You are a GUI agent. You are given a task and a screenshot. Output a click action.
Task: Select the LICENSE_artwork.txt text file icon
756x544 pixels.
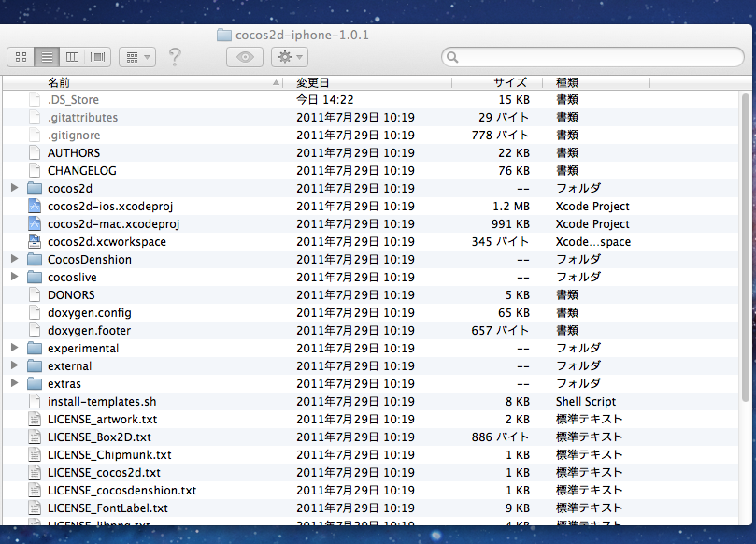(35, 419)
